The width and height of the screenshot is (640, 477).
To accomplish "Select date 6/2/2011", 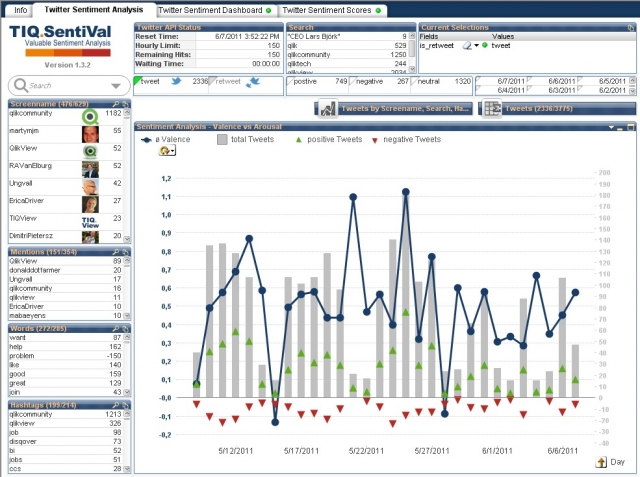I will 602,90.
